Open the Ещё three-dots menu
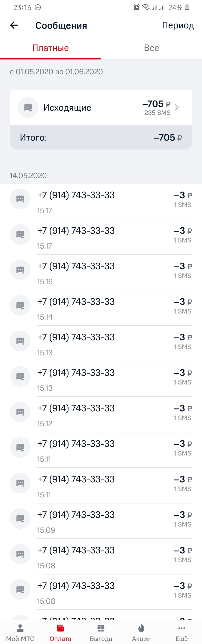 (x=182, y=628)
